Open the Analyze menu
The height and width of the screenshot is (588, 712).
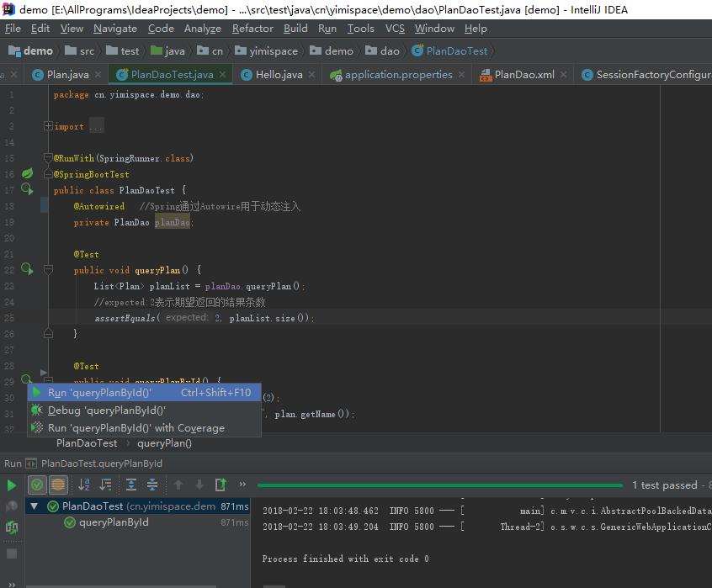pos(203,29)
